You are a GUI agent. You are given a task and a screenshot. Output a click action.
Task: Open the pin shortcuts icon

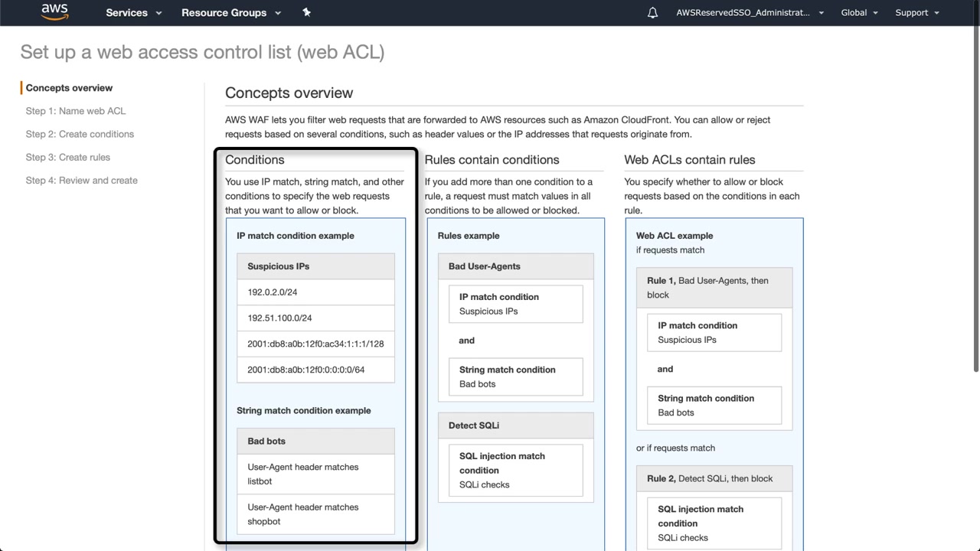pos(306,12)
